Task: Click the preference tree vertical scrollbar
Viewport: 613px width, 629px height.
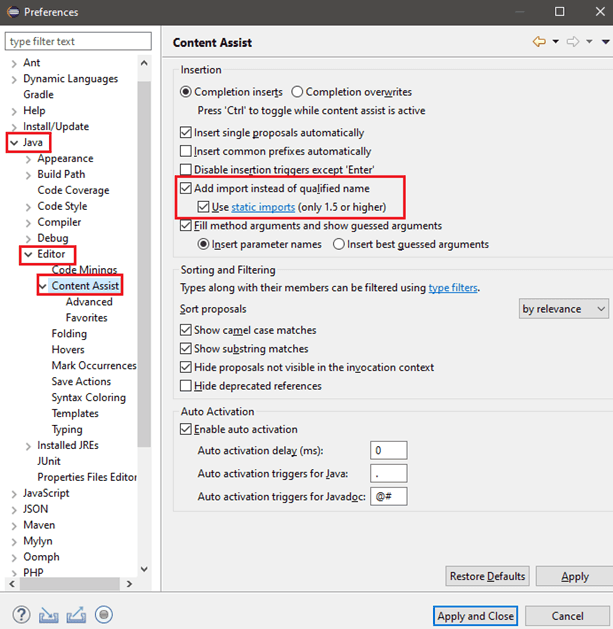Action: click(x=144, y=300)
